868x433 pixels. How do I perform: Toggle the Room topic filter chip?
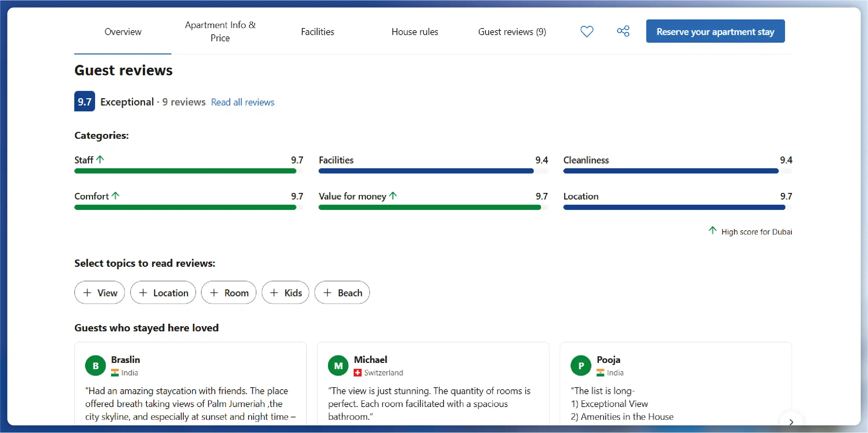pyautogui.click(x=229, y=292)
